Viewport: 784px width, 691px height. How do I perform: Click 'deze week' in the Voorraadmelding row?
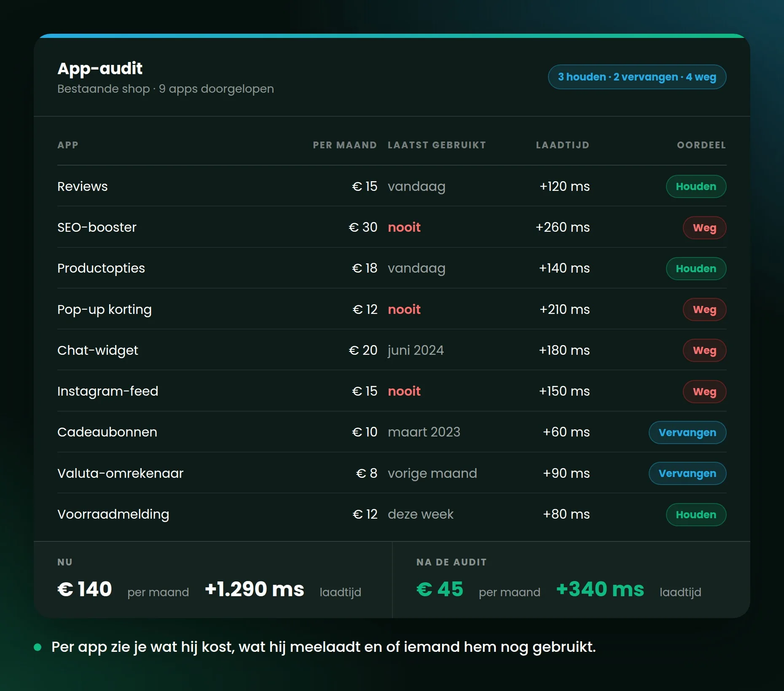421,514
